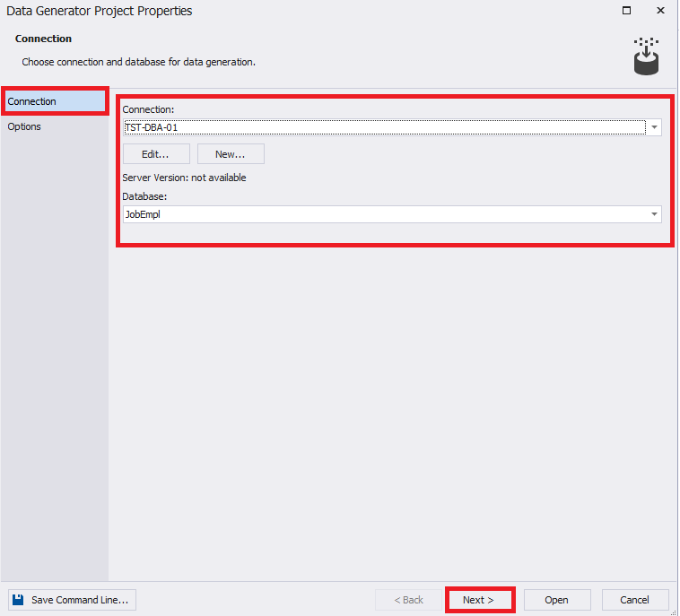The image size is (680, 616).
Task: Click the JobEmpl database field
Action: coord(392,214)
